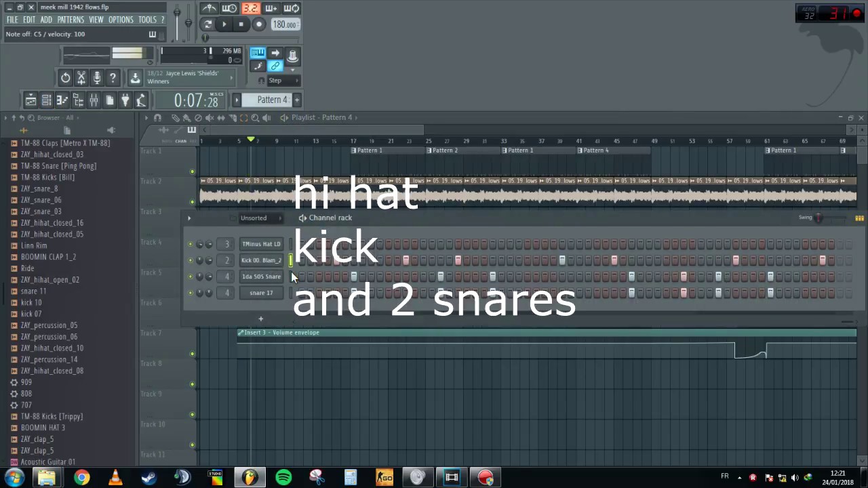Viewport: 868px width, 488px height.
Task: Start playback with the play button
Action: tap(224, 24)
